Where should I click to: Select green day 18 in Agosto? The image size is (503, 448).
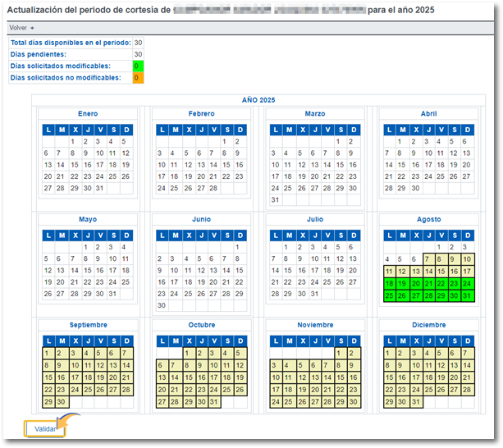tap(390, 283)
